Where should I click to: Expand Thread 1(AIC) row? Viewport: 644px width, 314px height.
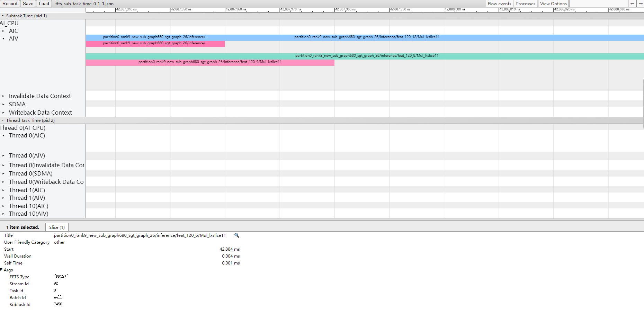point(3,190)
